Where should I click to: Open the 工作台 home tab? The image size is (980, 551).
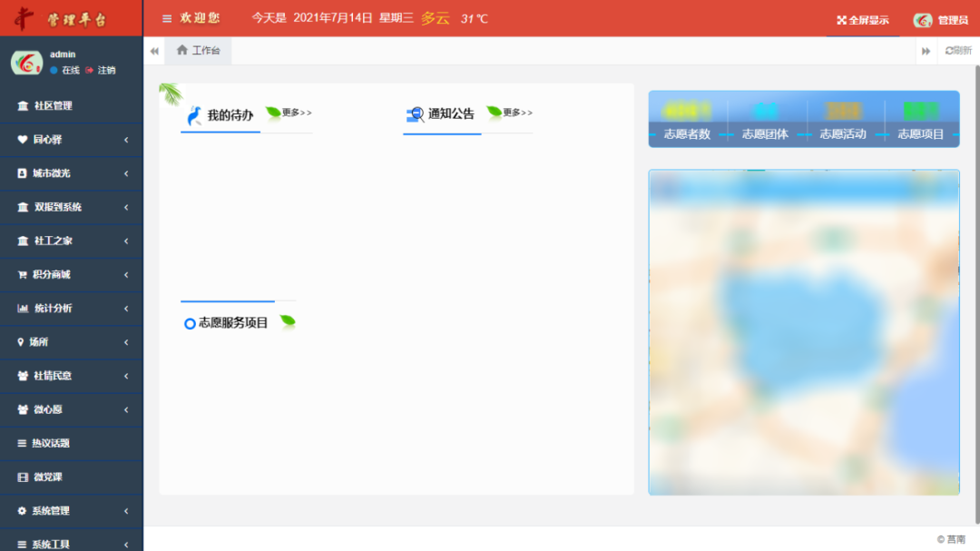click(199, 51)
